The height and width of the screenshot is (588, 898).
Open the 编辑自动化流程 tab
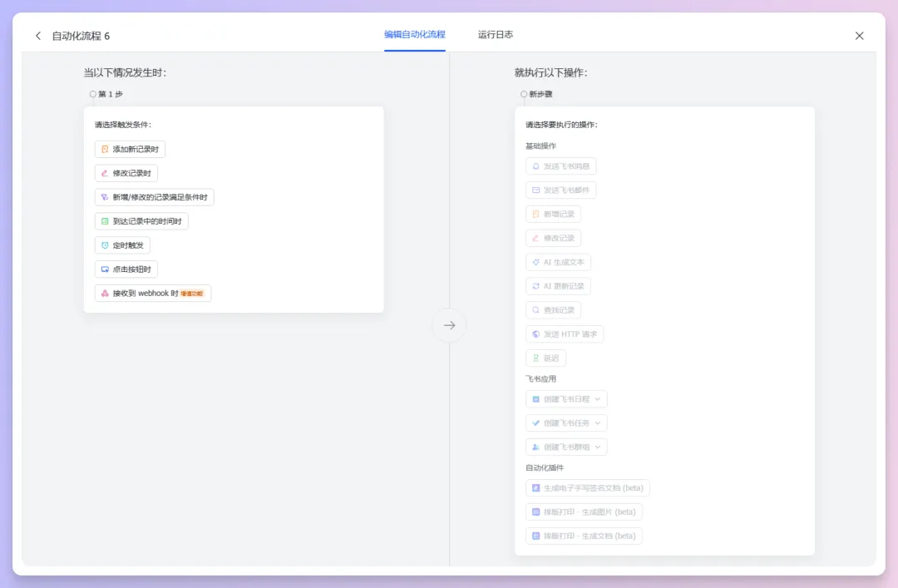414,35
